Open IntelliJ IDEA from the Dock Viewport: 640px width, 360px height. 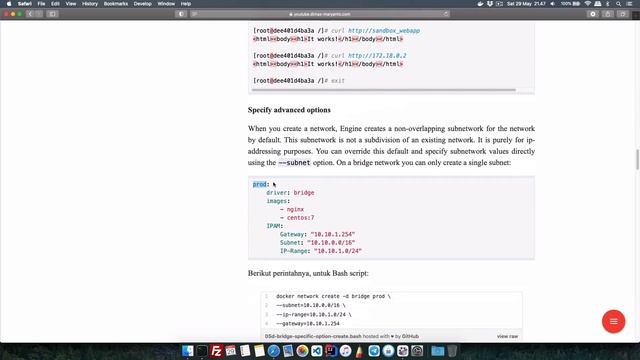(331, 351)
